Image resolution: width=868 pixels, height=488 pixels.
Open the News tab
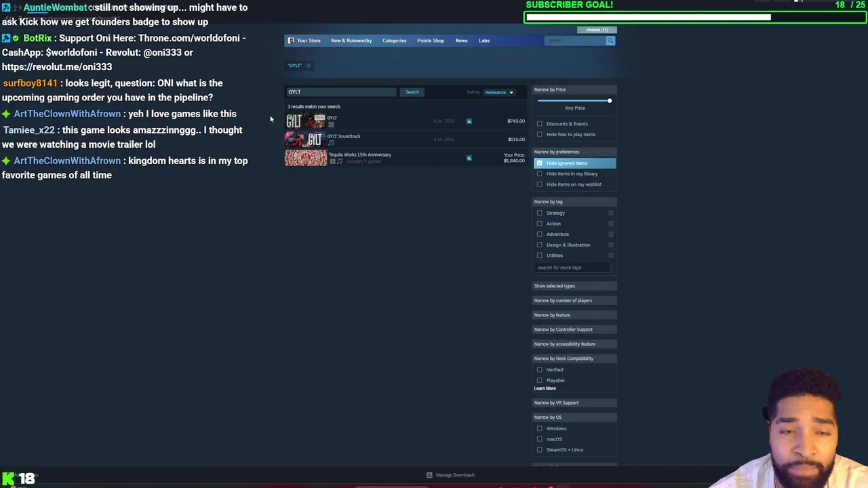coord(461,41)
